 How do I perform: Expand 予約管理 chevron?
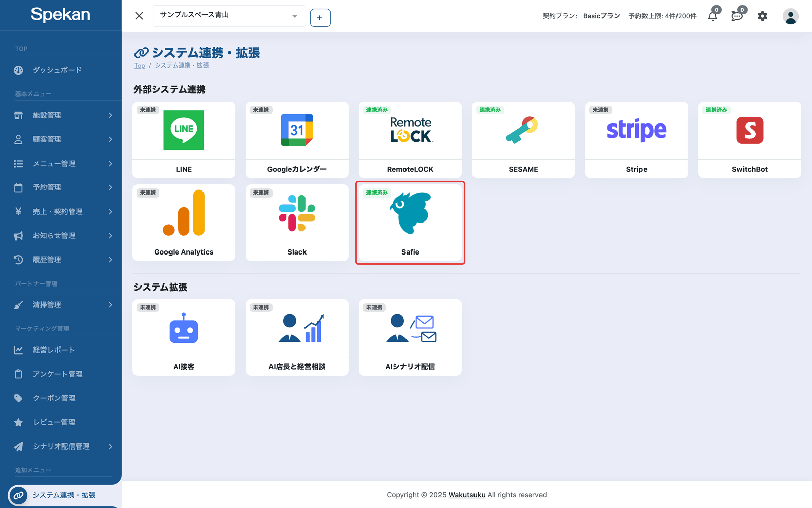110,187
